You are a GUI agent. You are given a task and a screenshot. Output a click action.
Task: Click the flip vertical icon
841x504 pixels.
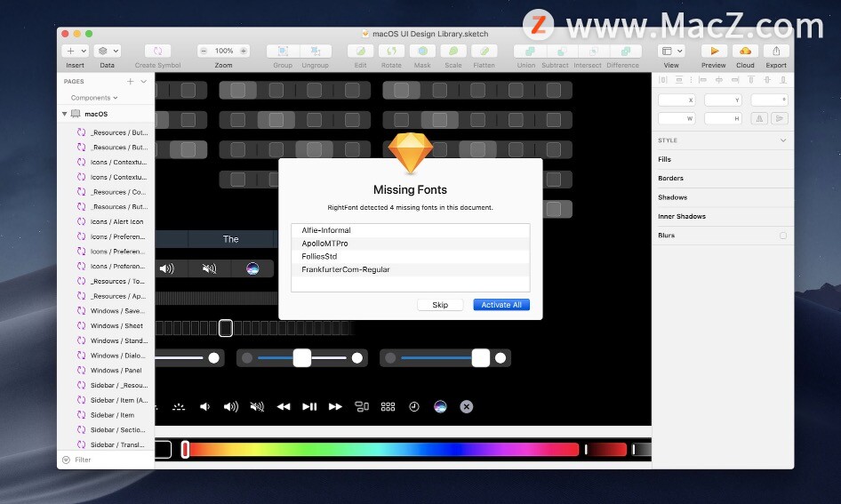(x=780, y=118)
